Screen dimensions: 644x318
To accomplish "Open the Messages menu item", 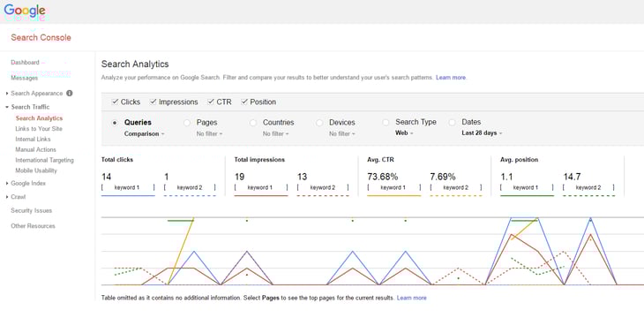I will click(24, 78).
